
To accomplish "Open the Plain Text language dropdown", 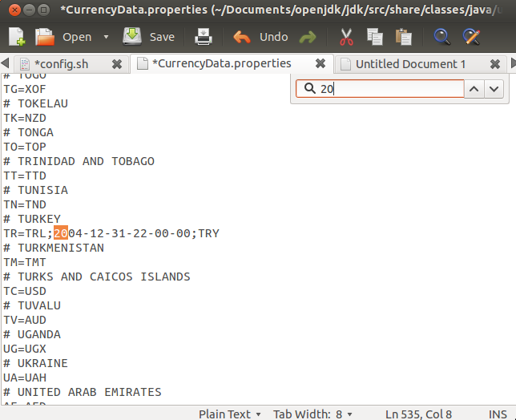I will coord(230,414).
